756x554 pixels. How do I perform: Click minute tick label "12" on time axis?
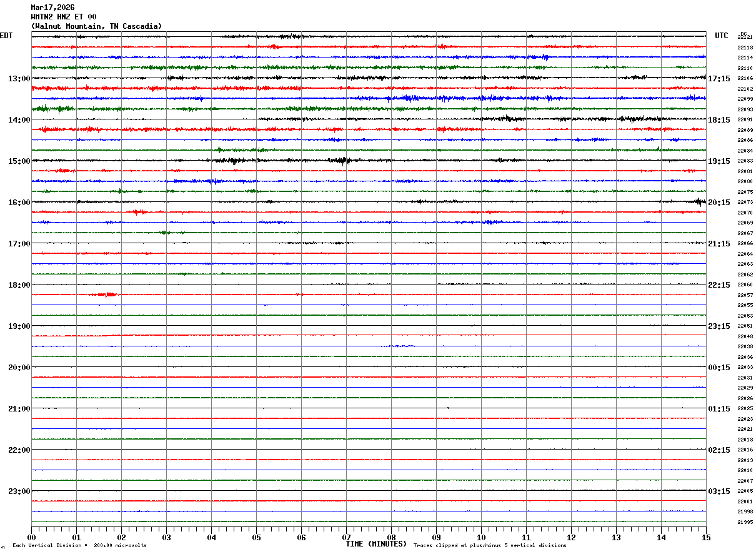[x=571, y=538]
